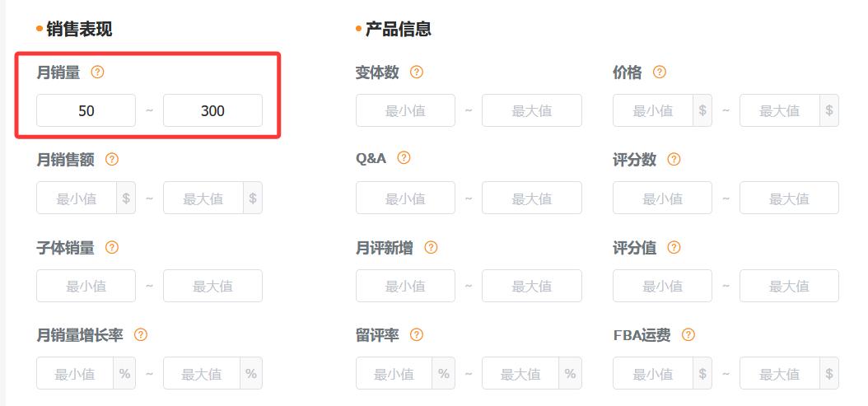Click the help icon beside 月评新增
Image resolution: width=868 pixels, height=406 pixels.
click(x=431, y=247)
